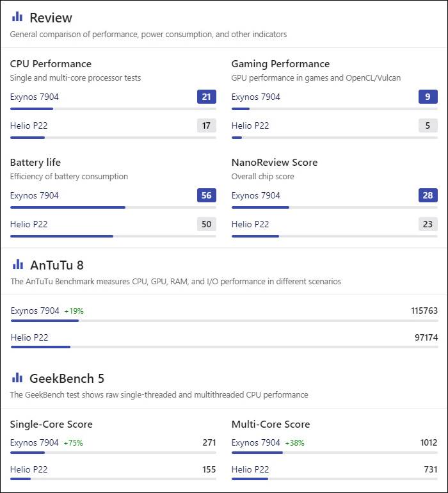Click the CPU Performance score badge 21
Image resolution: width=448 pixels, height=493 pixels.
[x=206, y=97]
